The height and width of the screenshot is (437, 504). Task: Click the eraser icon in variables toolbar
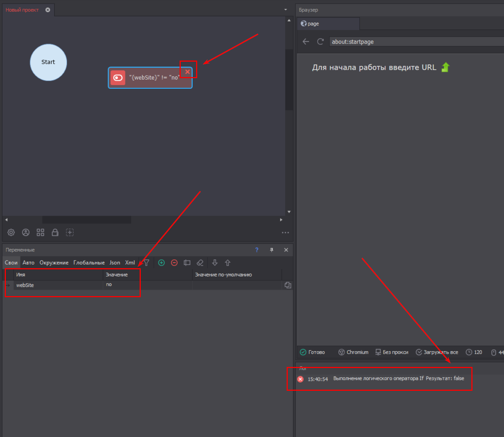pyautogui.click(x=200, y=263)
